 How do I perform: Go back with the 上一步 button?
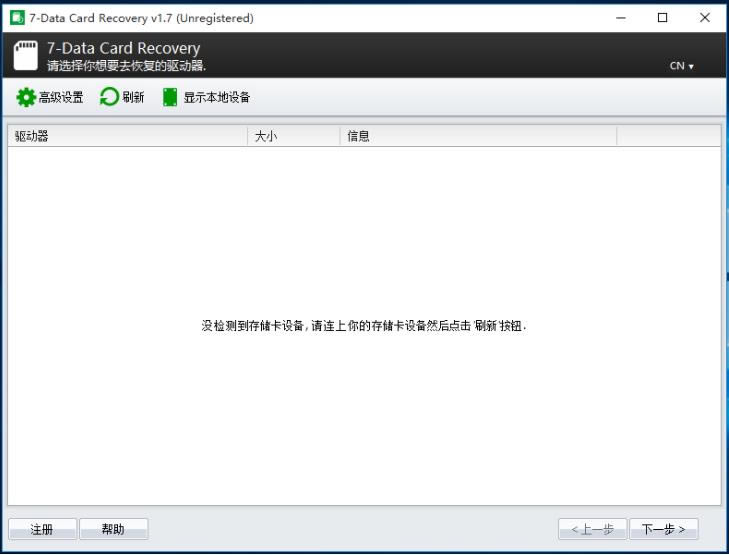tap(592, 529)
